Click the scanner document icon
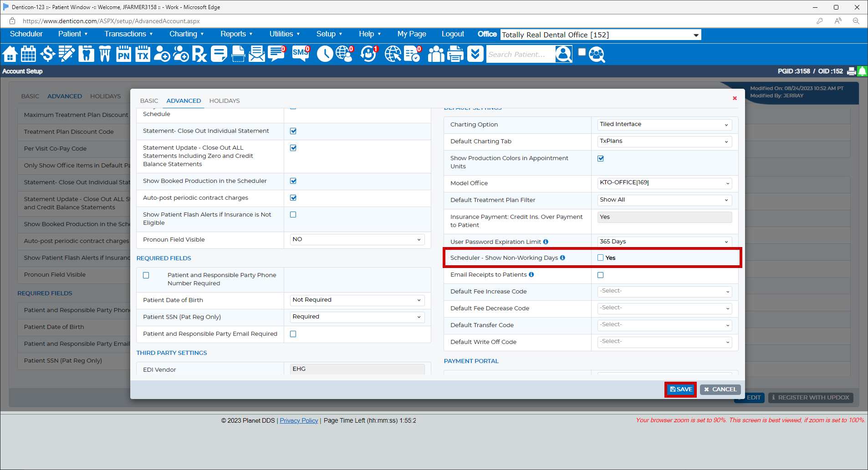This screenshot has height=470, width=868. coord(238,54)
